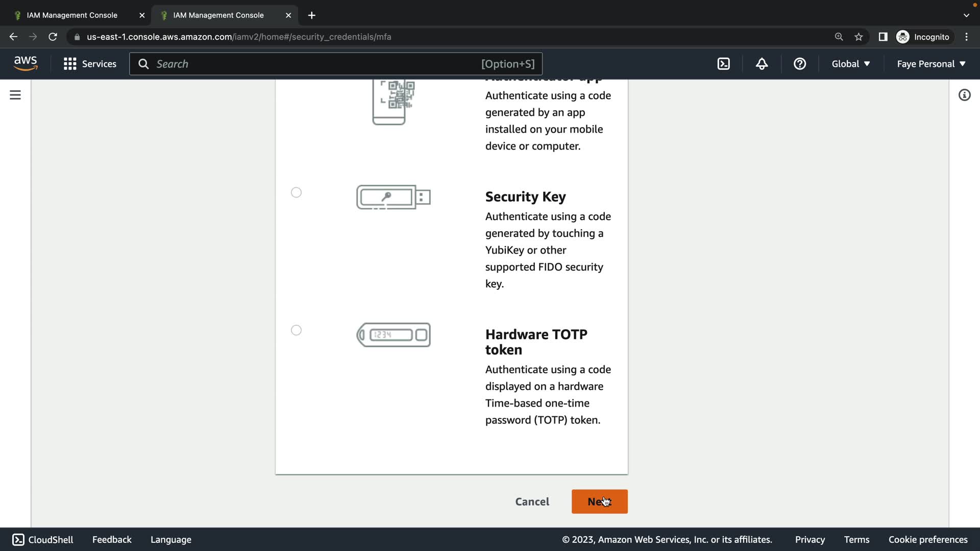The width and height of the screenshot is (980, 551).
Task: Open the Services grid menu
Action: [90, 64]
